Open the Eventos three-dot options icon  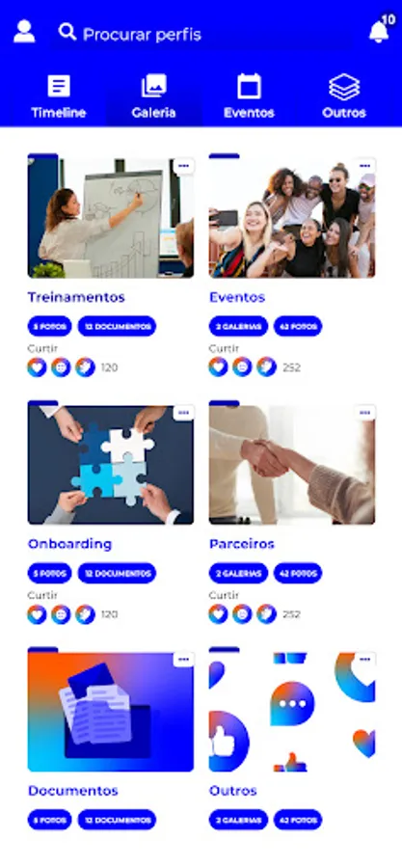coord(365,166)
